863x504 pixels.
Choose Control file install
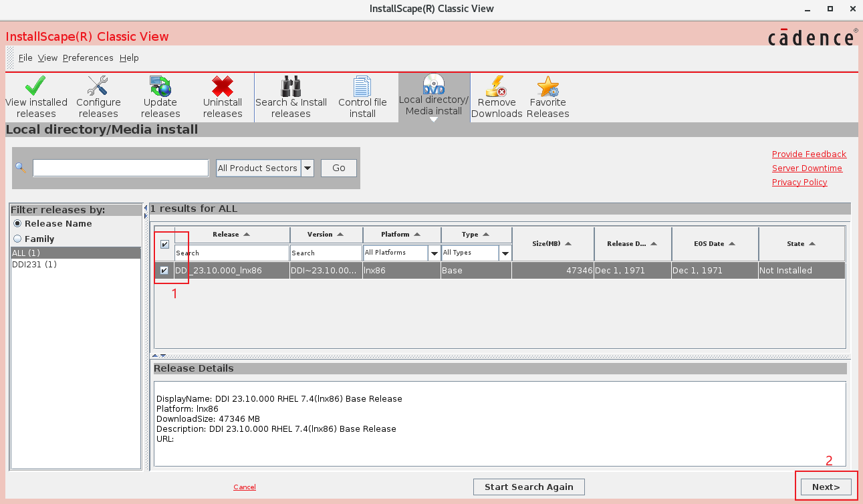(362, 97)
